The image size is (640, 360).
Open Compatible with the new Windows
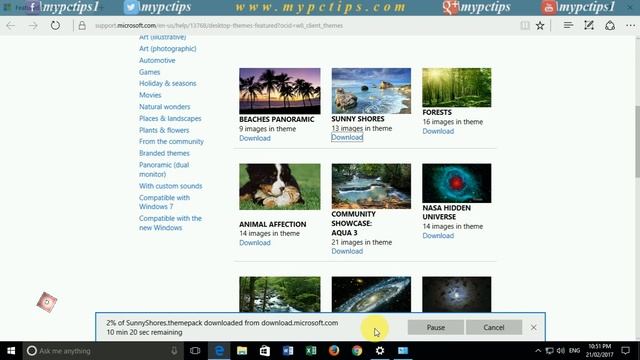click(x=170, y=223)
